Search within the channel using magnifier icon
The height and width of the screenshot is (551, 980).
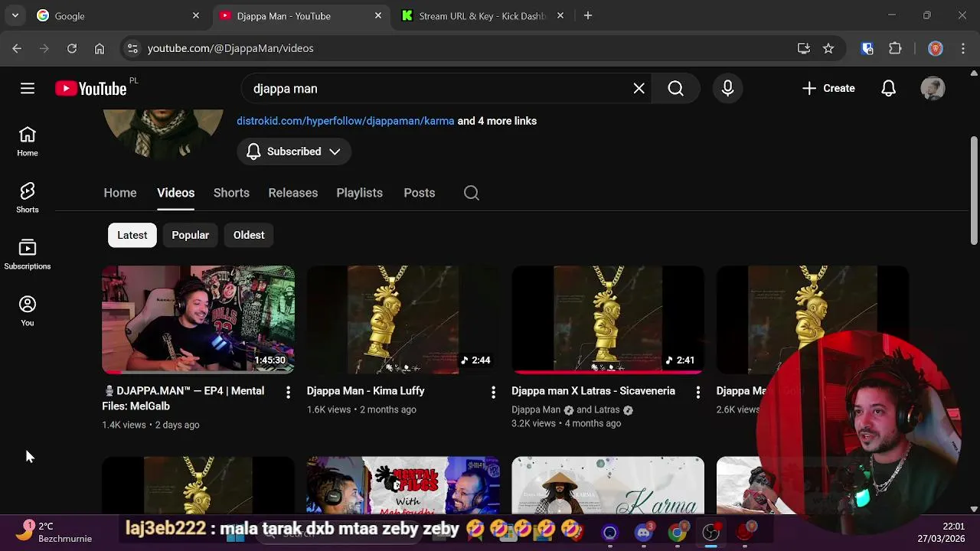tap(472, 193)
